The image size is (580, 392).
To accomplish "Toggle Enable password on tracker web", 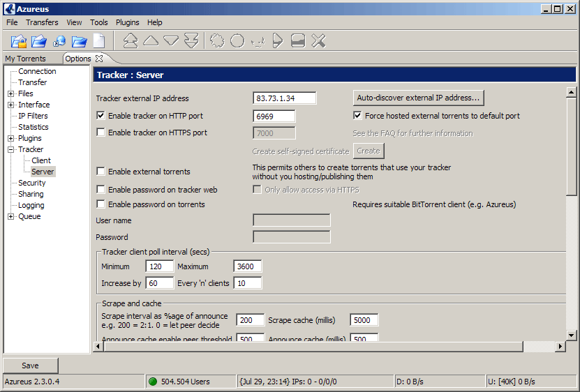I will 101,189.
